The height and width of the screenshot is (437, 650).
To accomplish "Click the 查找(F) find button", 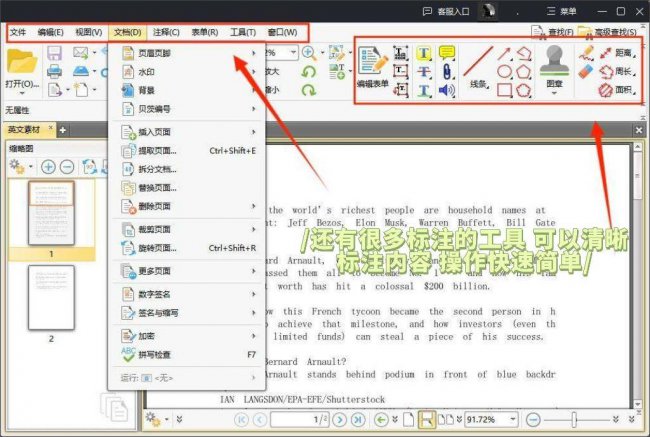I will (553, 32).
